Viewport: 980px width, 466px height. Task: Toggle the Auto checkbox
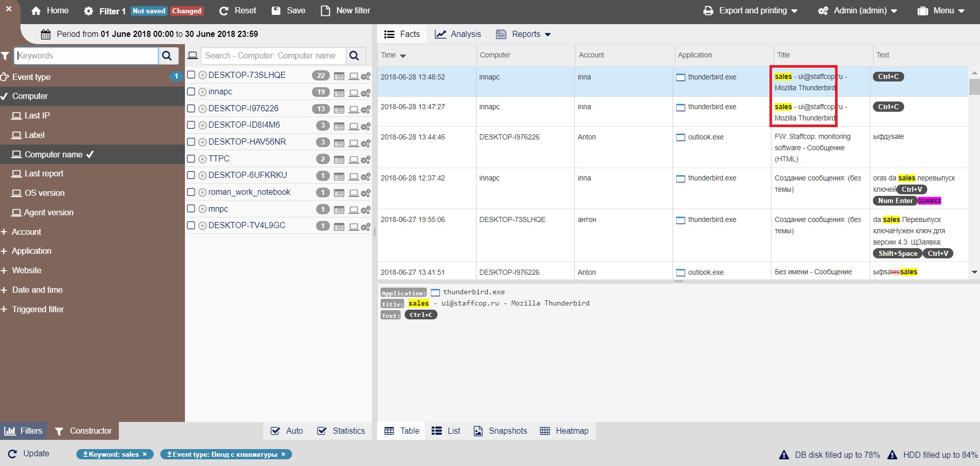click(276, 431)
